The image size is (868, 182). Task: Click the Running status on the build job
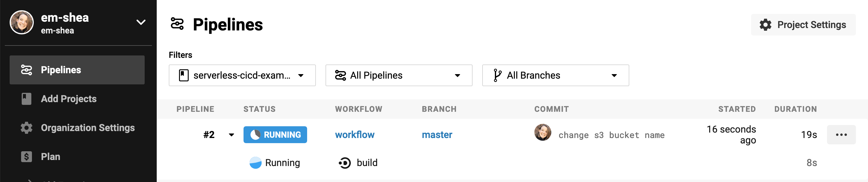pos(275,162)
